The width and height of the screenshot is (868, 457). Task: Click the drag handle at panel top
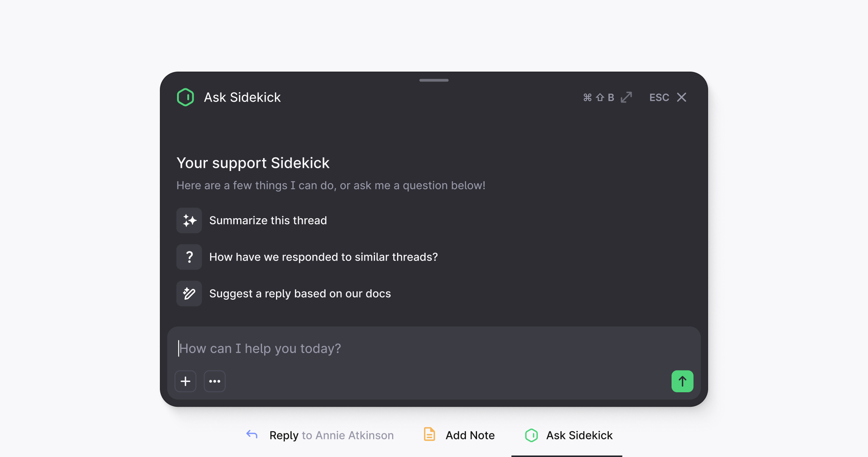(x=434, y=80)
